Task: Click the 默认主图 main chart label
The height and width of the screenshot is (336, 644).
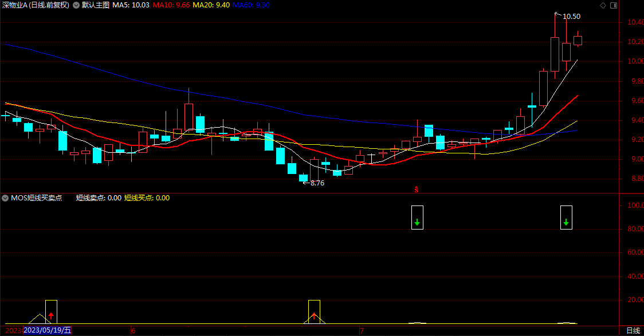Action: click(x=96, y=5)
